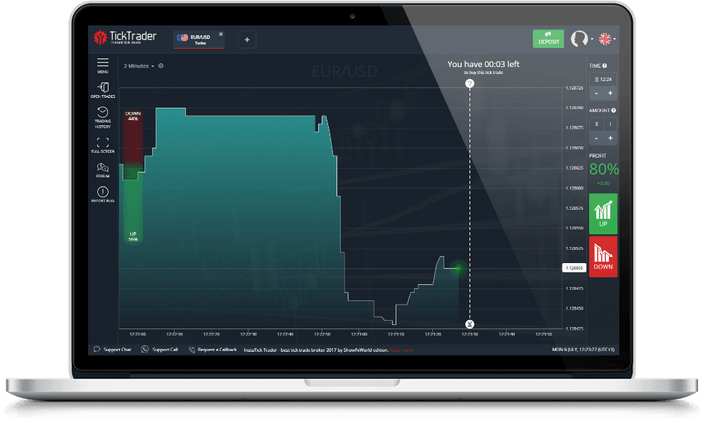
Task: Enter Full Screen mode
Action: [x=103, y=143]
